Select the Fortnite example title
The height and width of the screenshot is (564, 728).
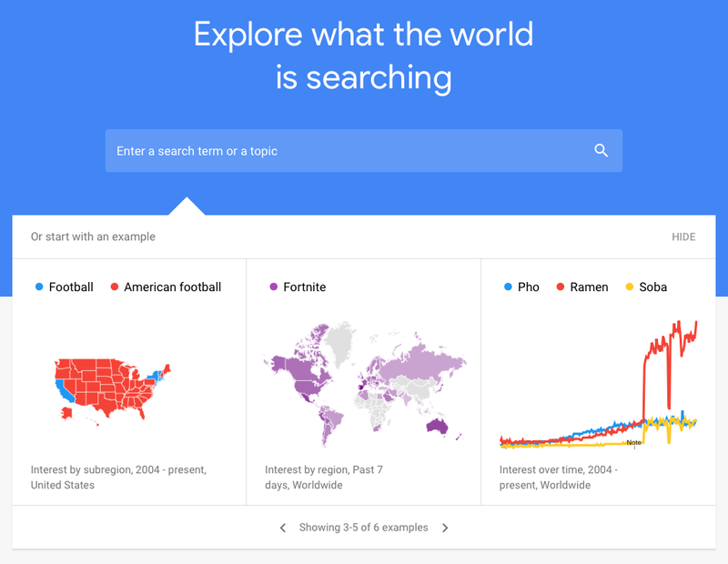click(x=304, y=287)
